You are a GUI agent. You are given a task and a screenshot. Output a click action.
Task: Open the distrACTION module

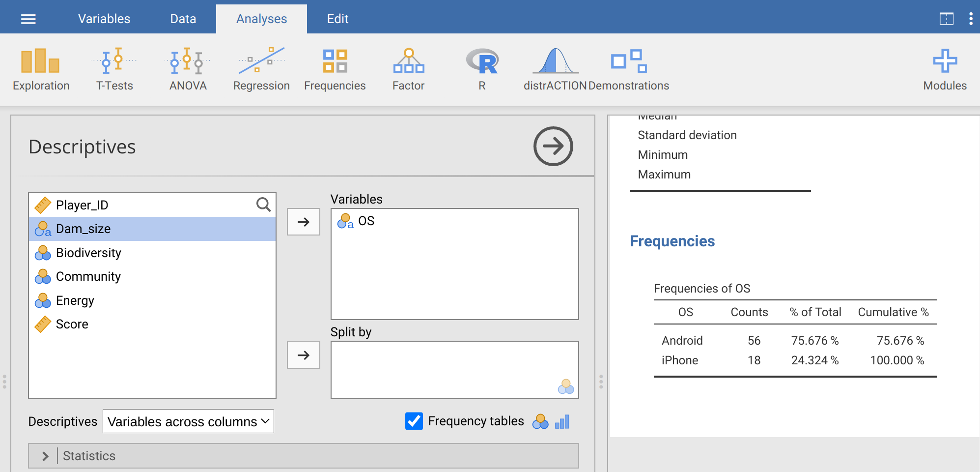point(555,70)
